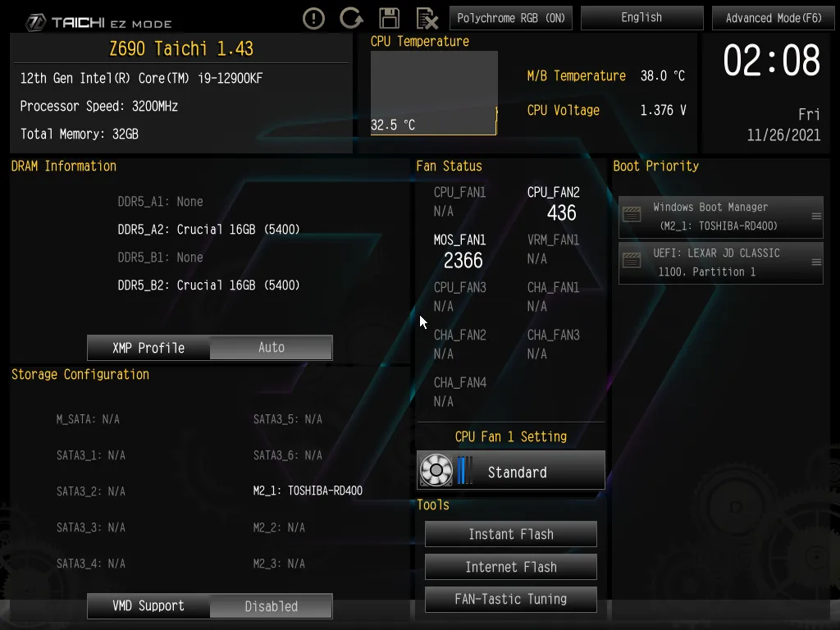
Task: Click the discard changes document icon
Action: 427,19
